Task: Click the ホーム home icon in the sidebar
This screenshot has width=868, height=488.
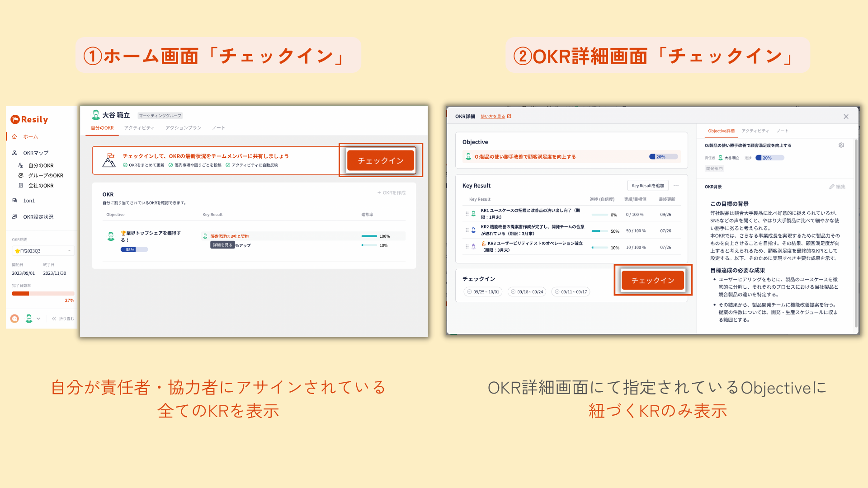Action: [x=14, y=136]
